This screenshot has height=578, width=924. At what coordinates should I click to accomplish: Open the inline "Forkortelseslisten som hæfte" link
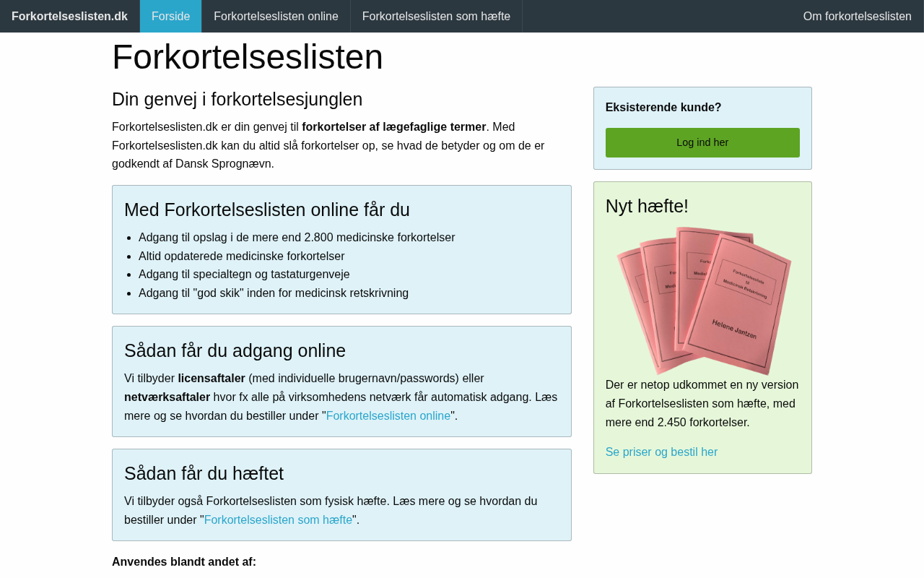coord(278,519)
